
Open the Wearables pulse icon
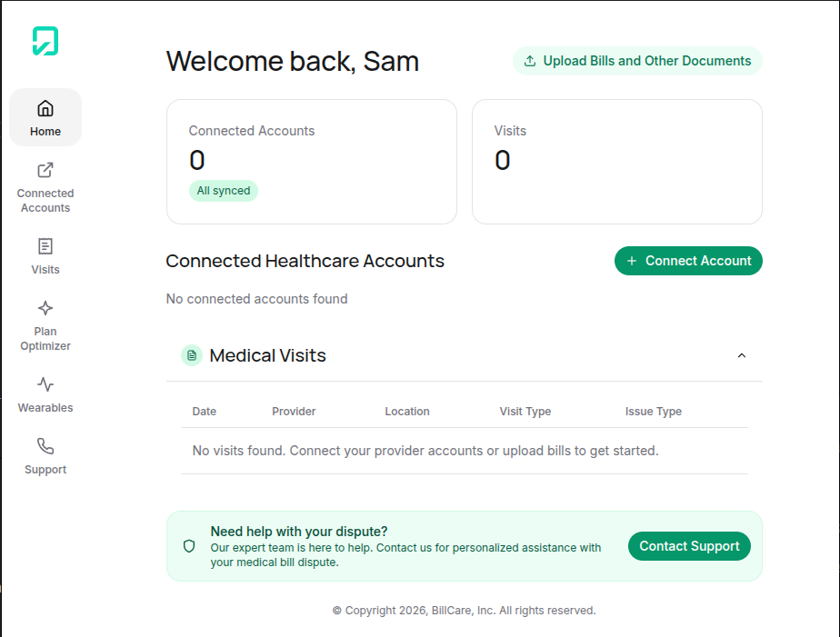tap(45, 384)
